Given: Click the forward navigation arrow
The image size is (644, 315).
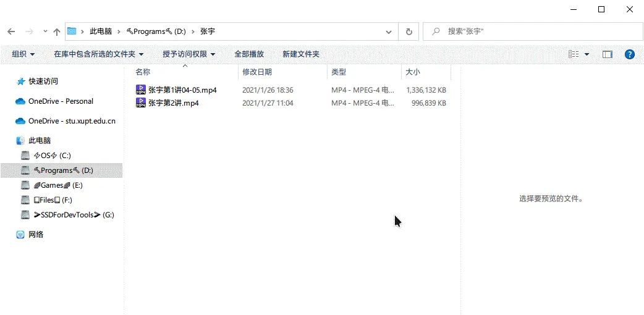Looking at the screenshot, I should [29, 31].
